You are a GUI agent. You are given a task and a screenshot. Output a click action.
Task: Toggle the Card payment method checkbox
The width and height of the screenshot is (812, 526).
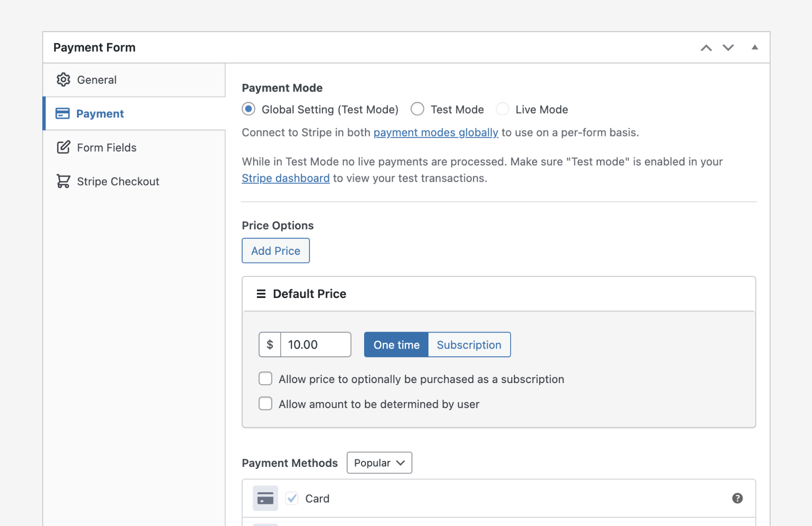[x=292, y=498]
